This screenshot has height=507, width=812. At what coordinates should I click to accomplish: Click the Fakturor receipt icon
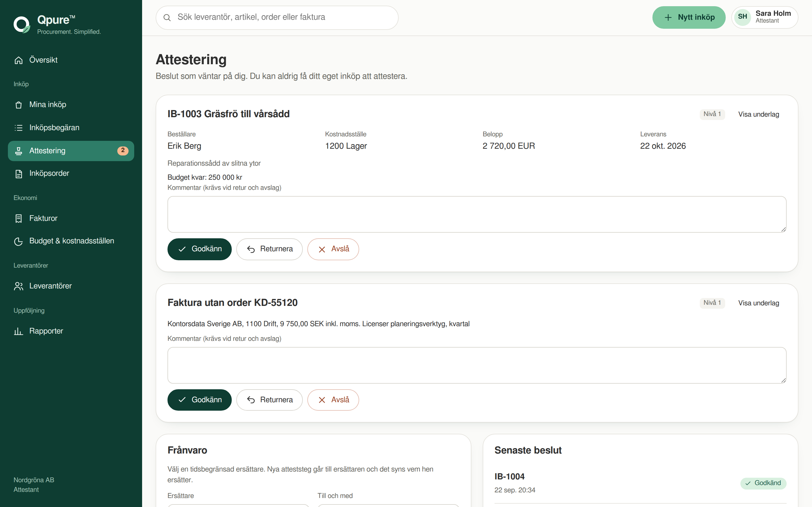click(x=18, y=219)
